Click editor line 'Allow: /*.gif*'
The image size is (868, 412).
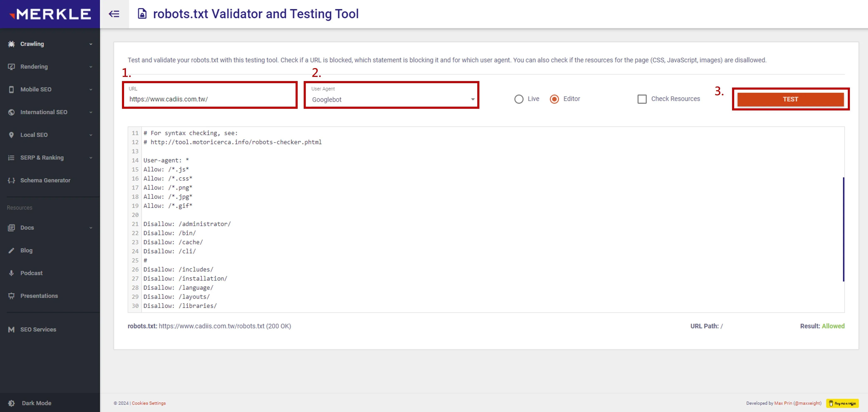point(168,205)
